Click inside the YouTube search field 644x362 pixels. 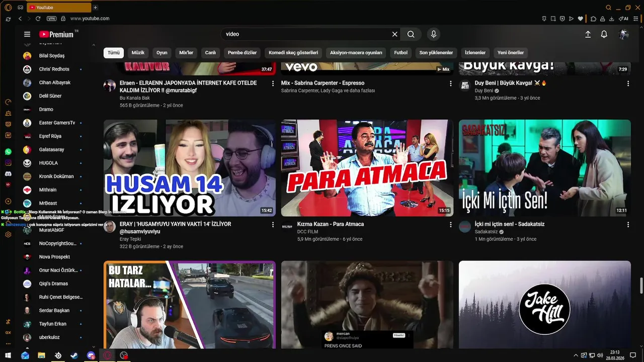307,34
